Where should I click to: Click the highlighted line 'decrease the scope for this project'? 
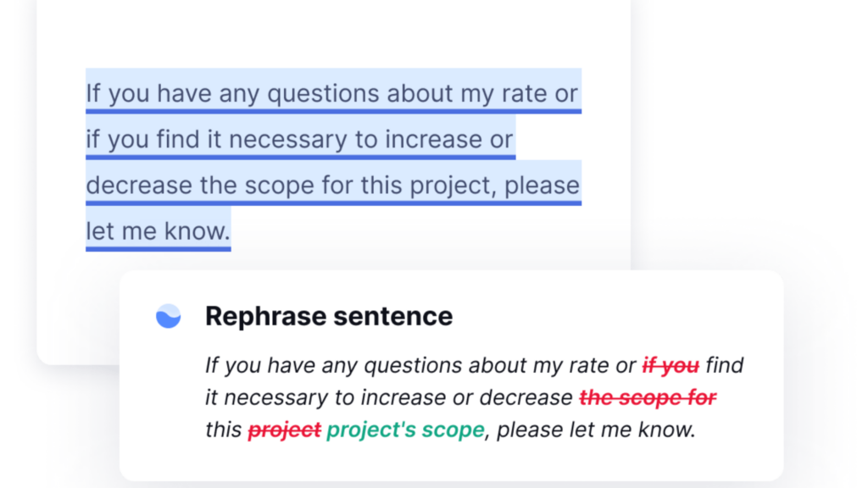pos(333,184)
